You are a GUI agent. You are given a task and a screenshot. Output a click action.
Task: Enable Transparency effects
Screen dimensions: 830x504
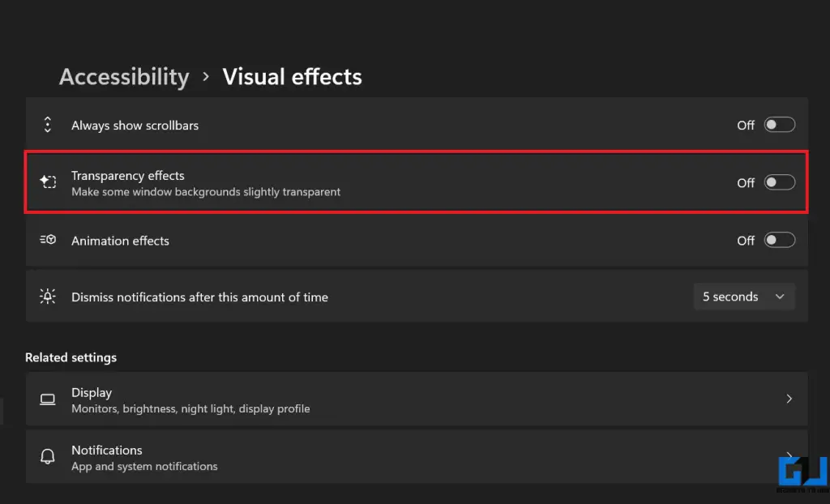(779, 182)
